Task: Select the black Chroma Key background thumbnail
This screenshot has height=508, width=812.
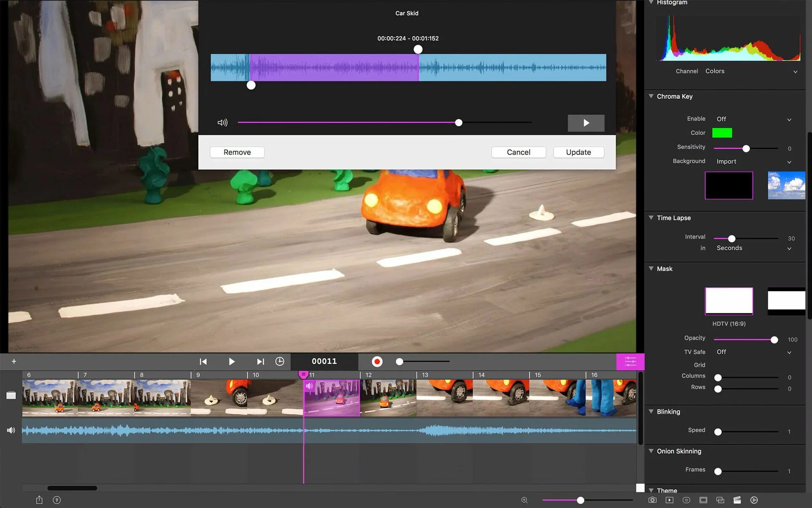Action: coord(729,185)
